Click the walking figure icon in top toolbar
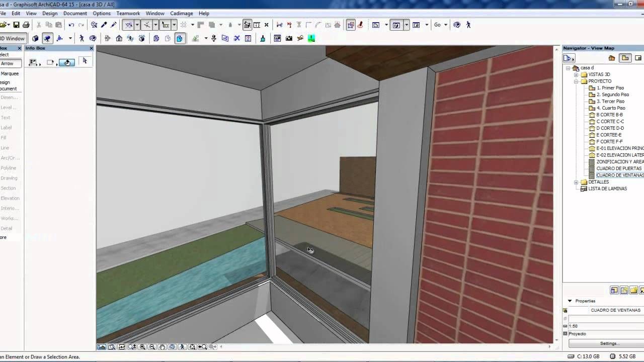The height and width of the screenshot is (362, 644). click(468, 25)
